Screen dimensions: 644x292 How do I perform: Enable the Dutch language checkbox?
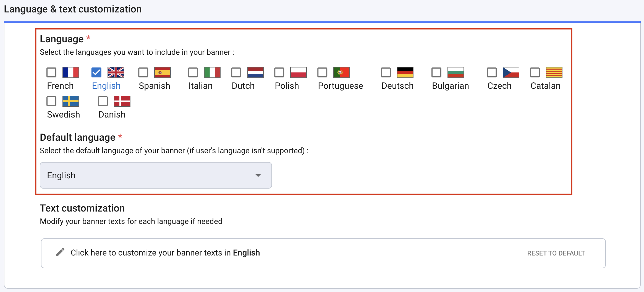(x=236, y=72)
